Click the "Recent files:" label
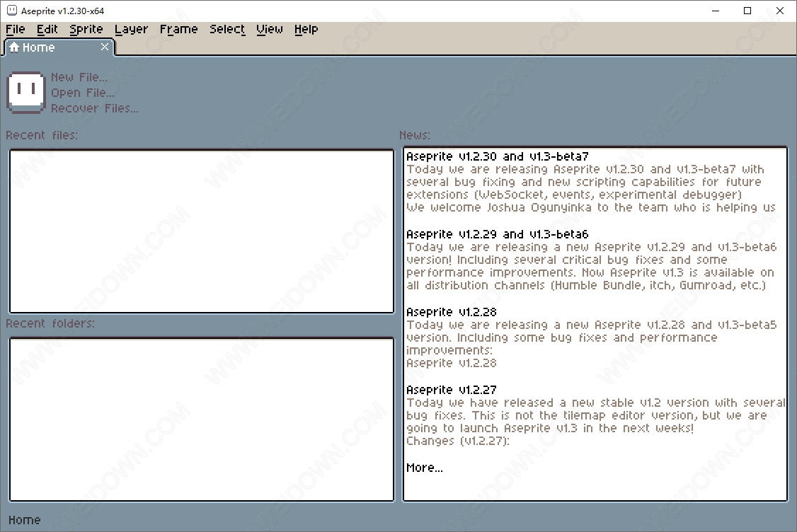This screenshot has width=797, height=532. coord(42,136)
